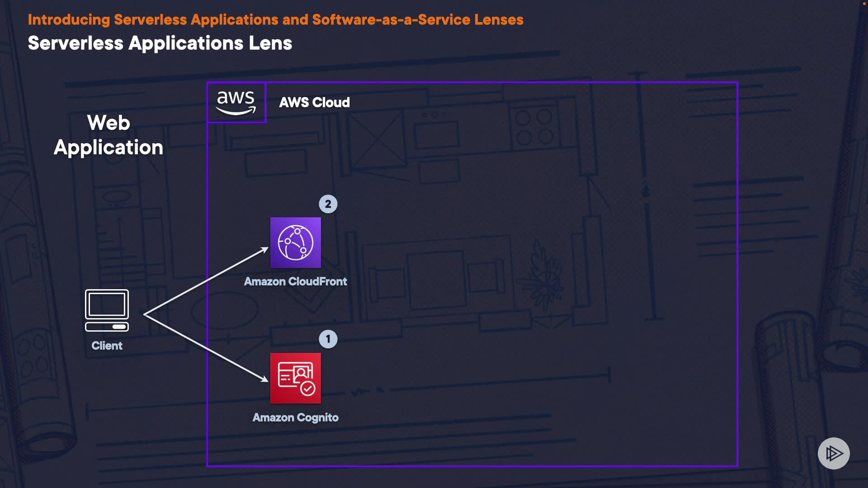The height and width of the screenshot is (488, 868).
Task: Click the Client icon's base unit below the monitor
Action: coord(107,327)
